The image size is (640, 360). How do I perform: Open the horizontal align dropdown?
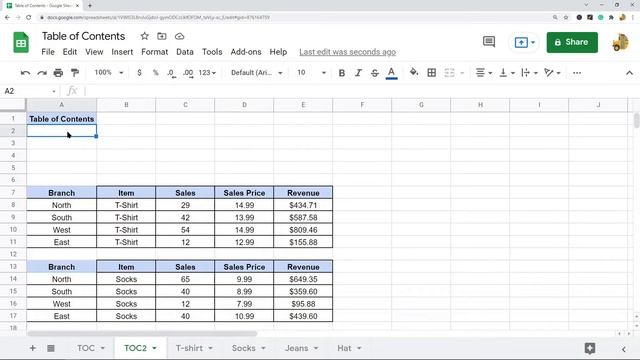point(484,73)
